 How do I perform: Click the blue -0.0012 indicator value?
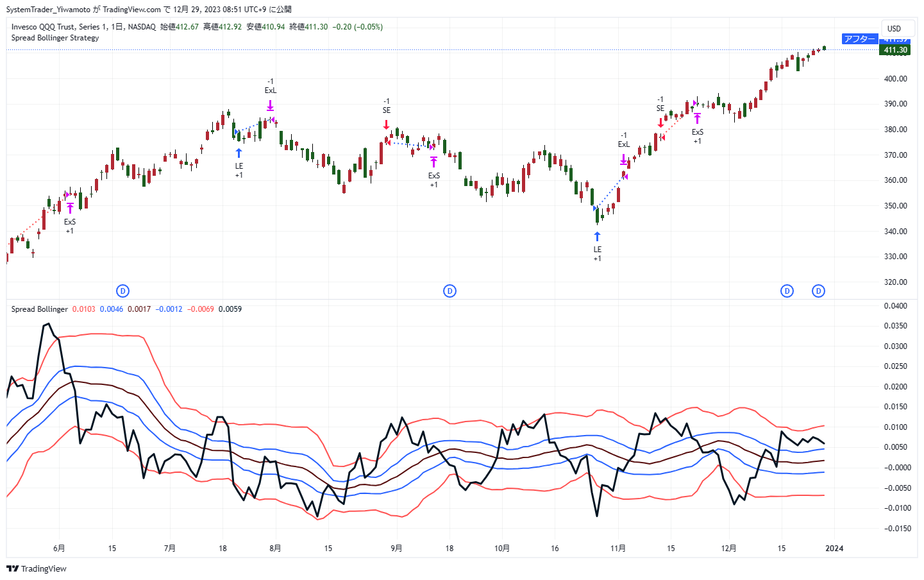(x=169, y=309)
